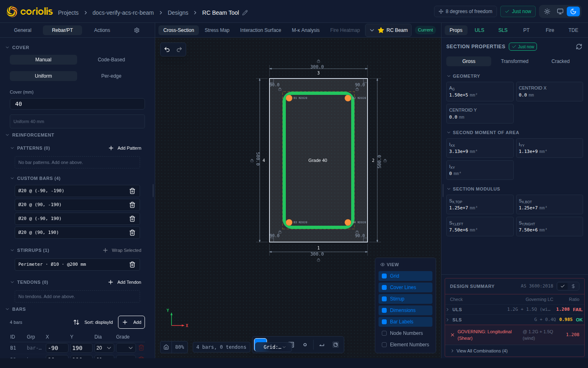588x368 pixels.
Task: Click the export canvas icon in the bottom toolbar
Action: click(336, 345)
